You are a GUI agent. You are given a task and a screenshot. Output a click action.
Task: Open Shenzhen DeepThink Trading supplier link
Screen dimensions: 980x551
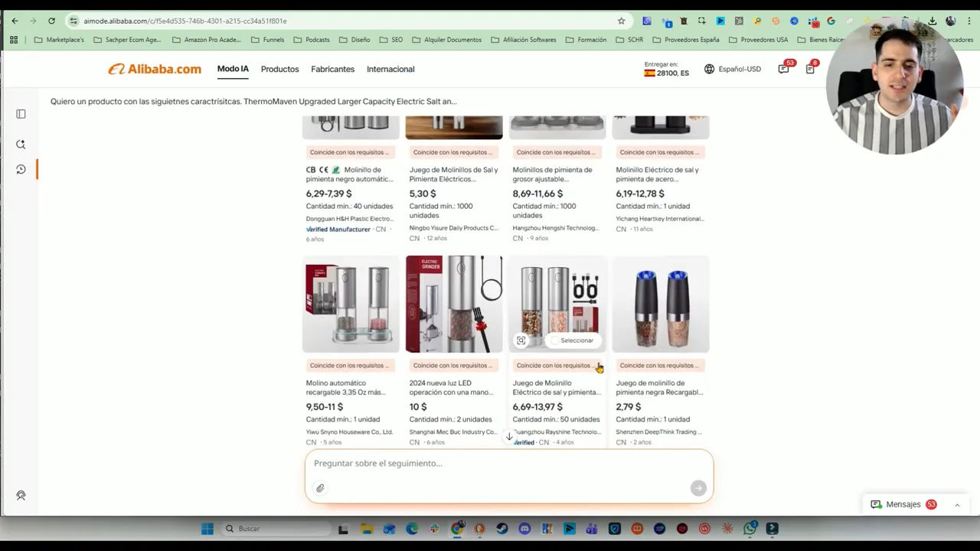tap(658, 432)
